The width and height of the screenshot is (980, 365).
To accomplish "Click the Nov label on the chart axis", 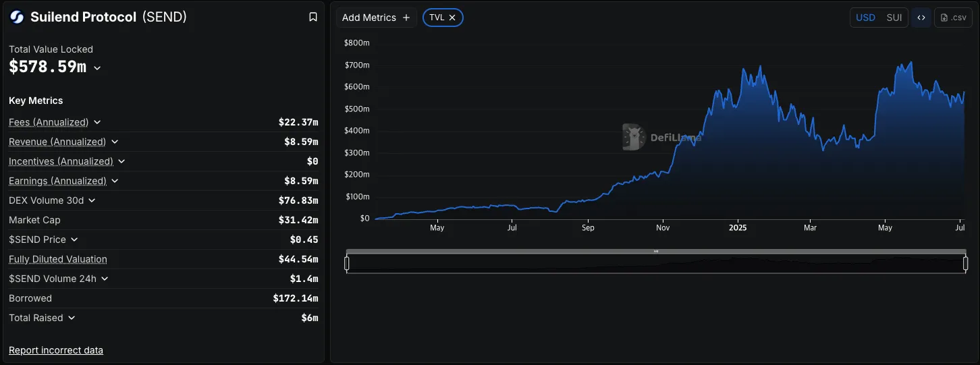I will click(663, 228).
